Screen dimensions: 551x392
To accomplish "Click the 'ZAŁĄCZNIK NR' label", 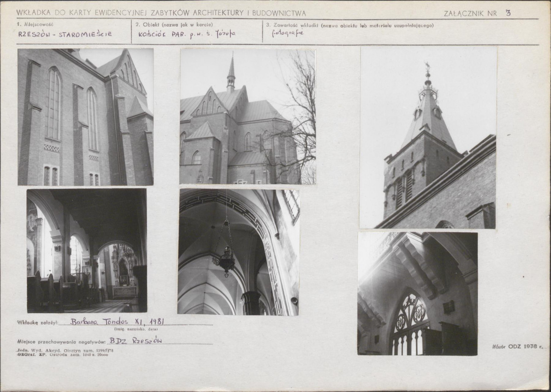I will pyautogui.click(x=470, y=13).
